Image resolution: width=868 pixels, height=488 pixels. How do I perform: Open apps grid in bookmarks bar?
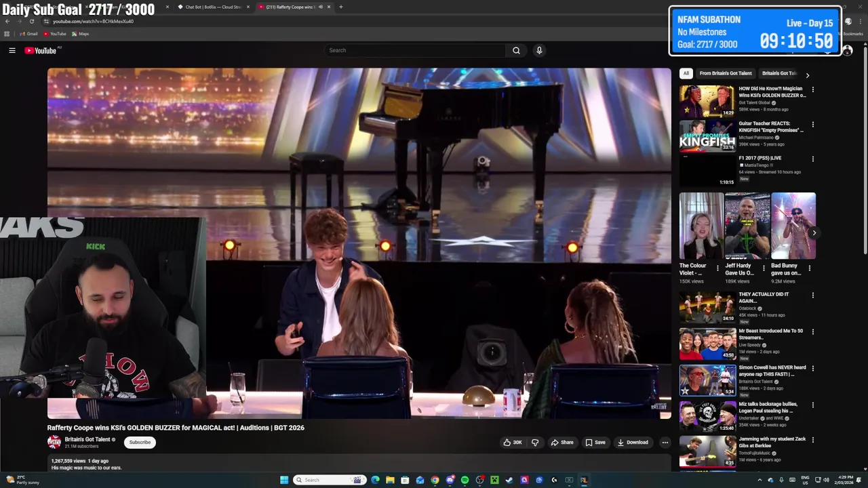[7, 34]
